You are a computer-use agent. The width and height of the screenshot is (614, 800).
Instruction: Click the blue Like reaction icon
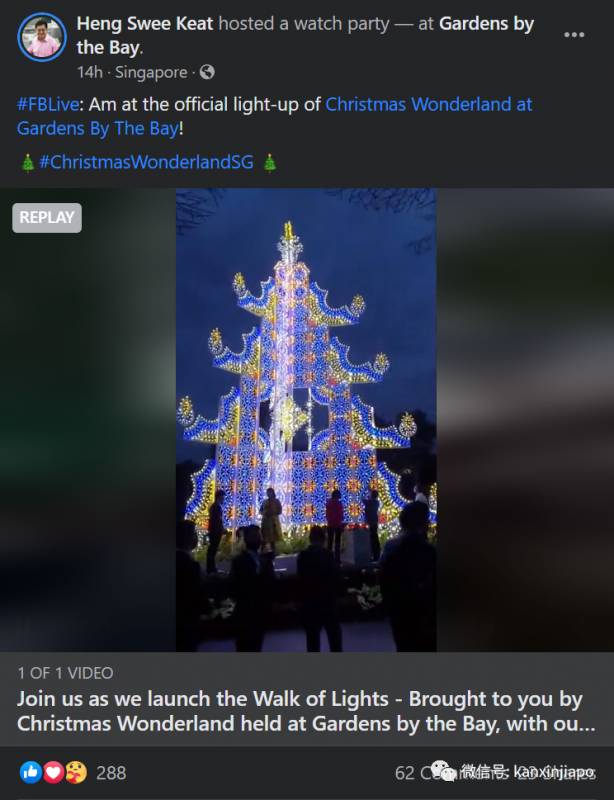pos(31,772)
